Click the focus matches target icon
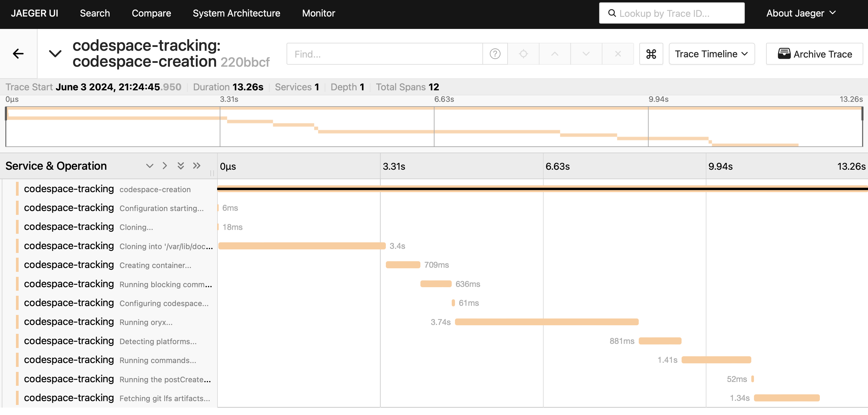The width and height of the screenshot is (868, 415). [523, 54]
